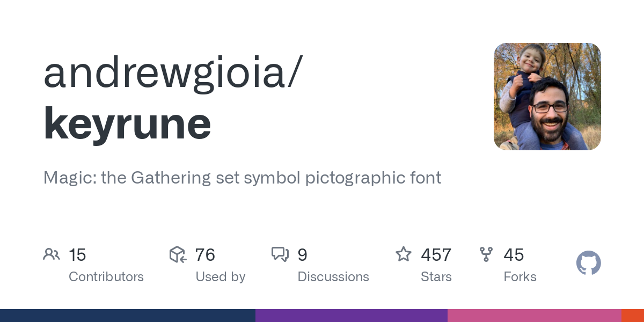Click the Used by label
This screenshot has width=644, height=322.
(x=221, y=277)
